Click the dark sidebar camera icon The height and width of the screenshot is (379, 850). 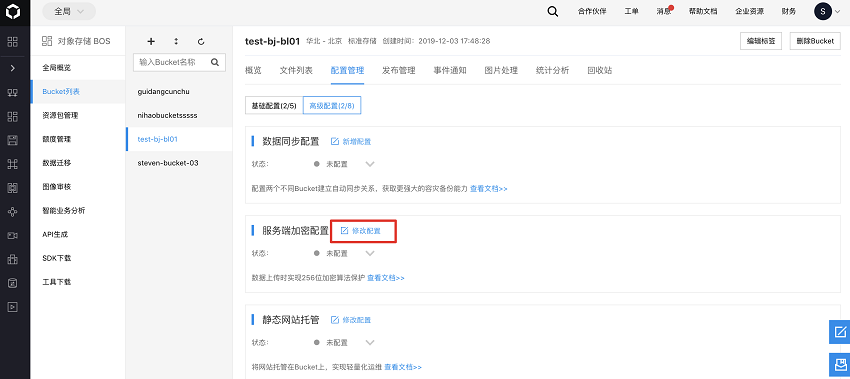coord(12,235)
